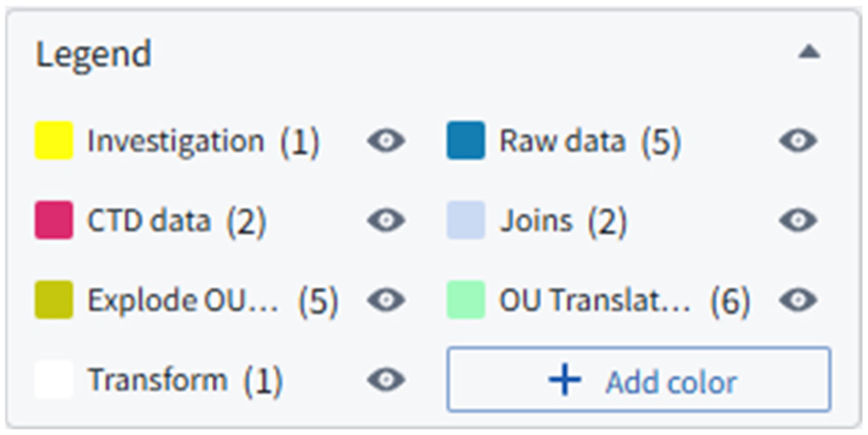Open the pink CTD data swatch

click(54, 221)
